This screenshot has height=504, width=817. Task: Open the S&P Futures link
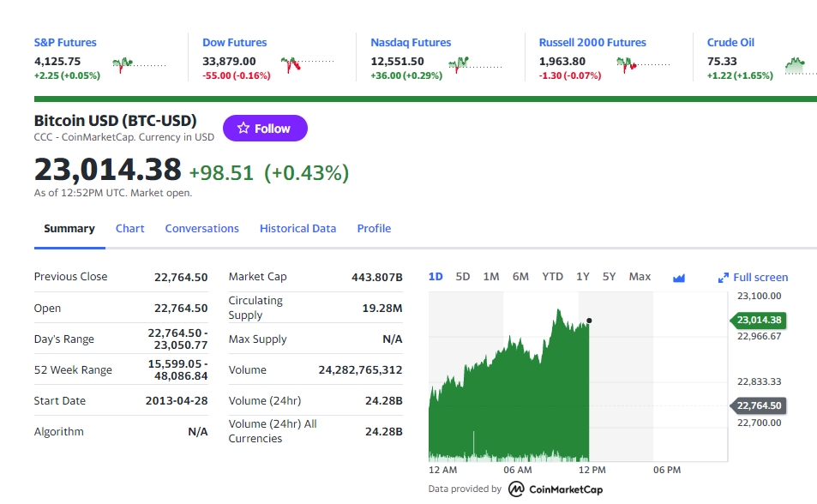(x=65, y=42)
